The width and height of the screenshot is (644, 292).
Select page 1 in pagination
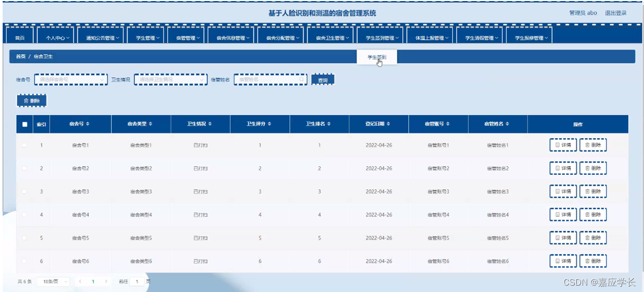(x=93, y=281)
